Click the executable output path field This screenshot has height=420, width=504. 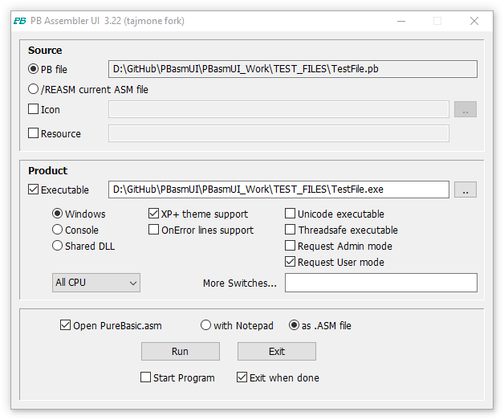278,190
